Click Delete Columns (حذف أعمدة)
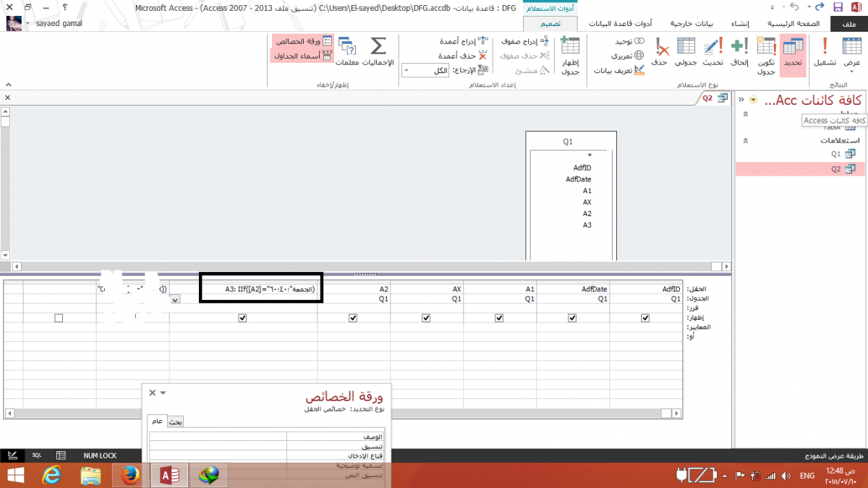This screenshot has height=488, width=868. tap(463, 56)
